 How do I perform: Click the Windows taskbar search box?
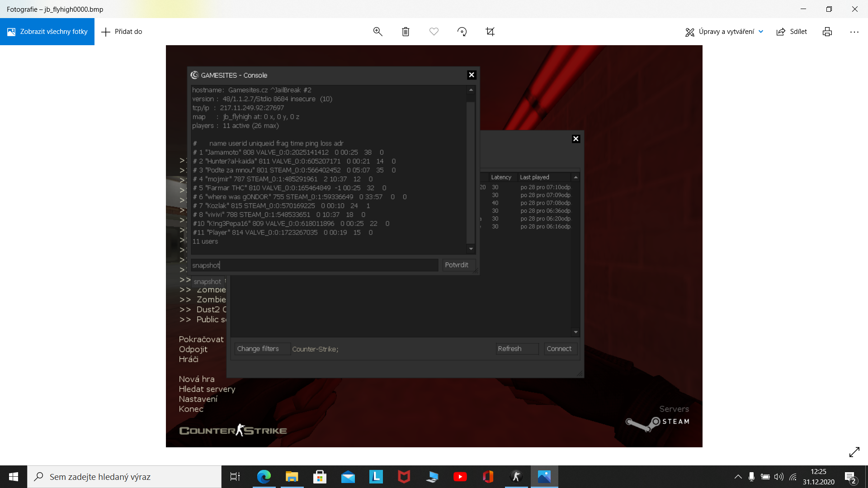[124, 477]
